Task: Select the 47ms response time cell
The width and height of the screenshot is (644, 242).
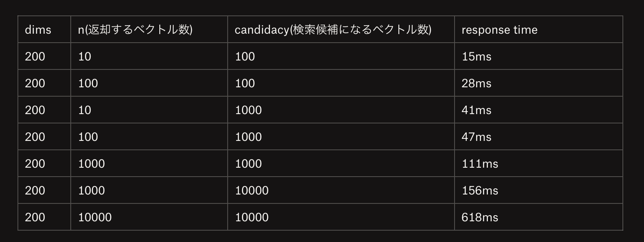Action: [539, 136]
